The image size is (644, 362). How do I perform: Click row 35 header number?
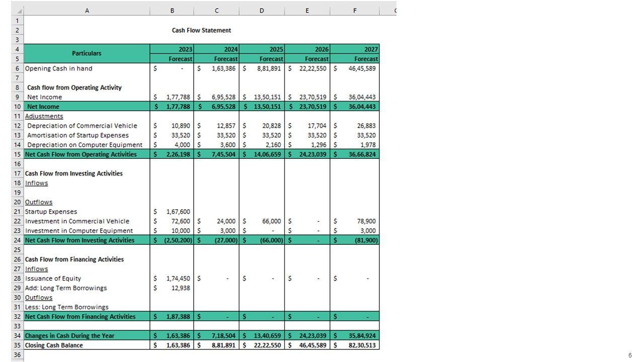pyautogui.click(x=17, y=345)
